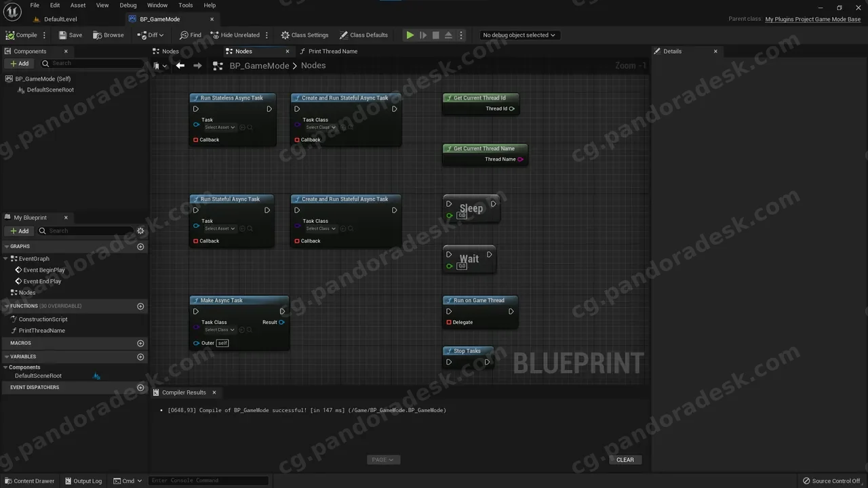Open My Blueprint settings gear
Viewport: 868px width, 488px height.
[140, 231]
